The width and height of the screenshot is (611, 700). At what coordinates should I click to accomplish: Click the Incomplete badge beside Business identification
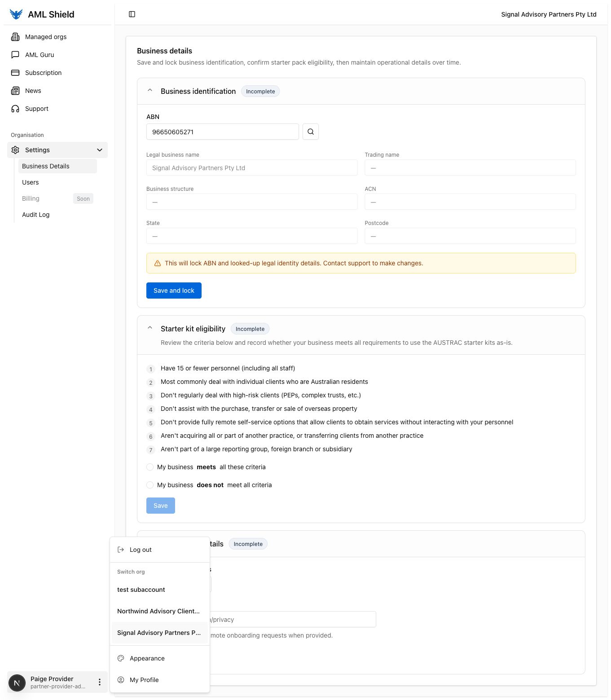coord(260,91)
